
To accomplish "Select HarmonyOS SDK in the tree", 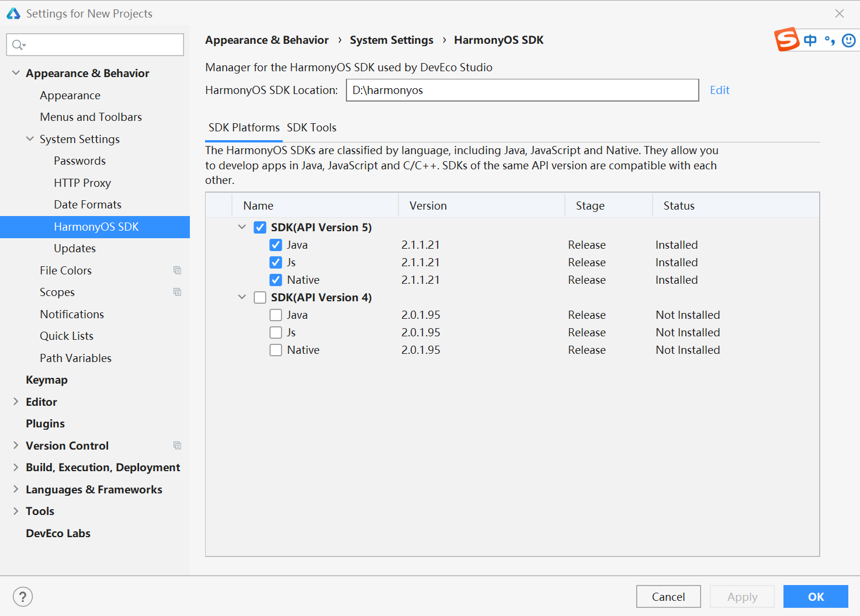I will coord(95,227).
